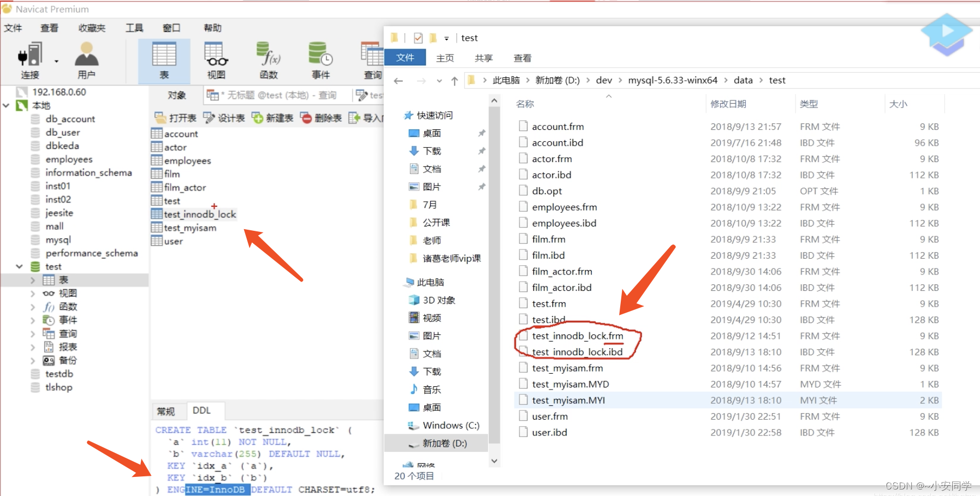Open the Connection tool in Navicat
This screenshot has height=496, width=980.
[29, 61]
